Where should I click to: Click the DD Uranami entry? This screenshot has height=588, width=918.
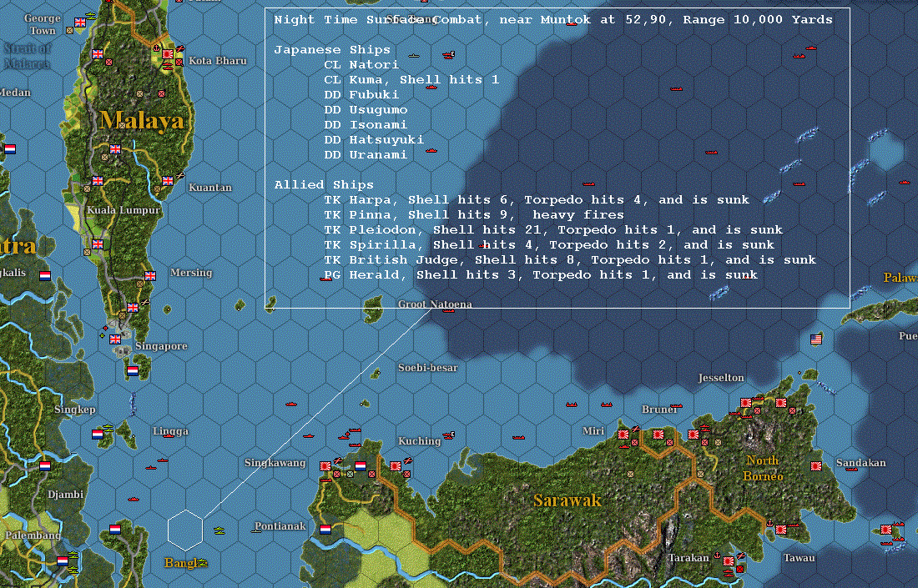coord(366,154)
